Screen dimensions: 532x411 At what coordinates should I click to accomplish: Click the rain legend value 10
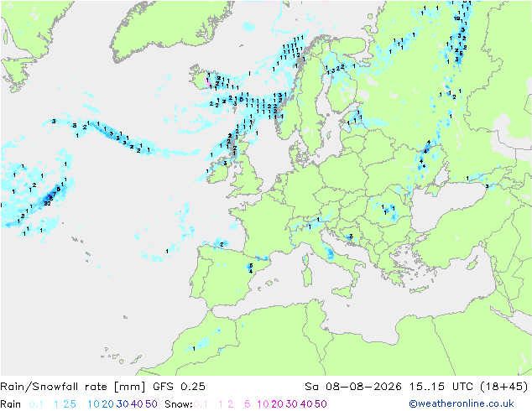[94, 404]
